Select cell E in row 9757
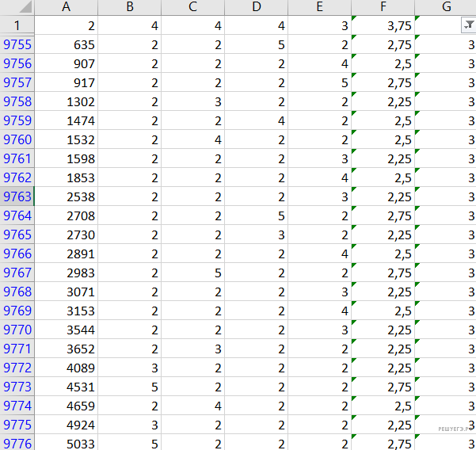The width and height of the screenshot is (476, 450). 319,82
